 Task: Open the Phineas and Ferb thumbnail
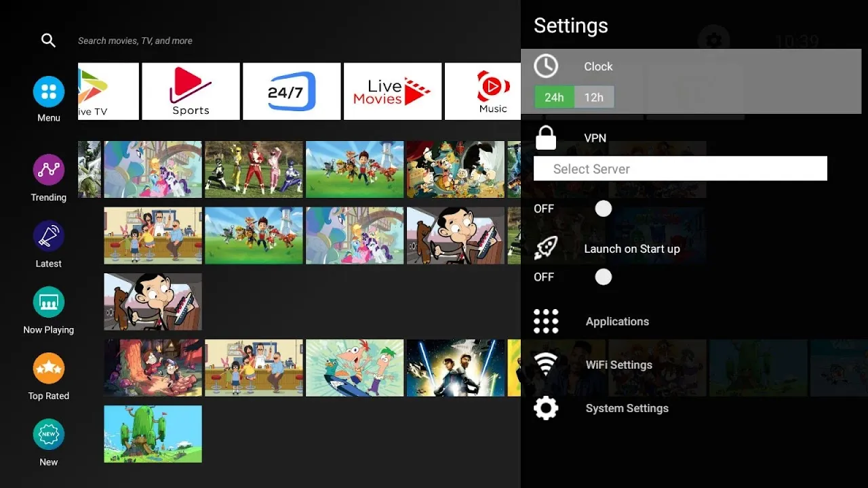click(355, 368)
